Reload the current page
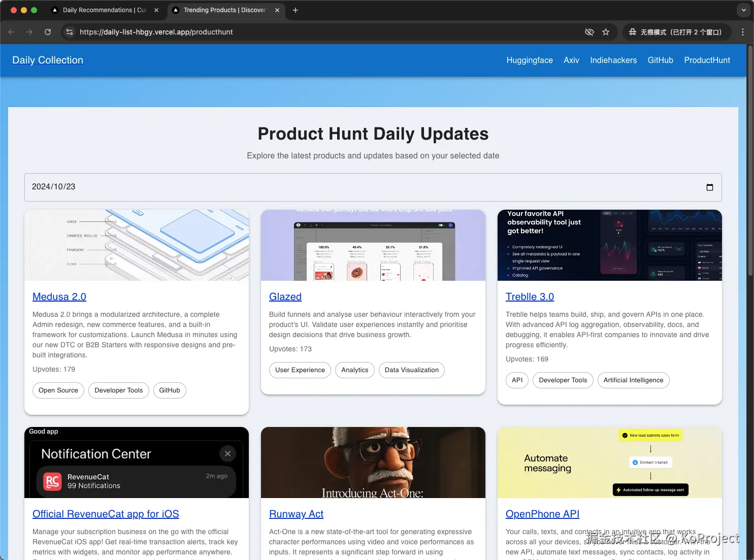The height and width of the screenshot is (560, 754). pyautogui.click(x=48, y=32)
